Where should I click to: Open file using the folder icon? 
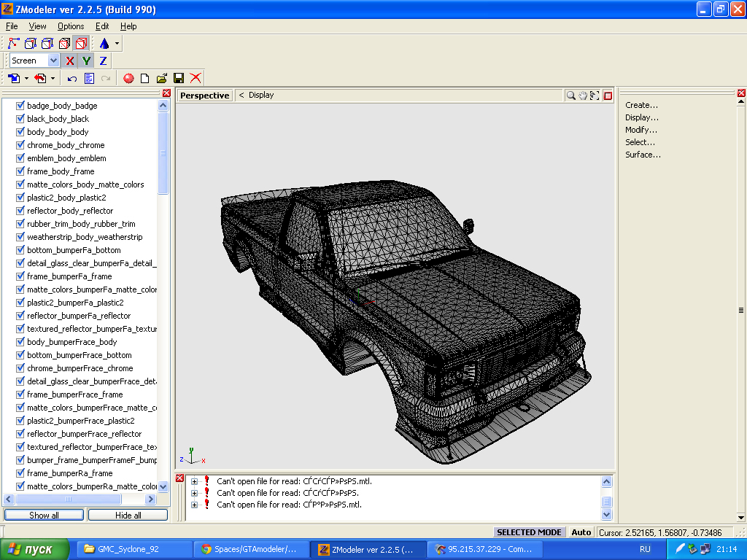[x=162, y=79]
